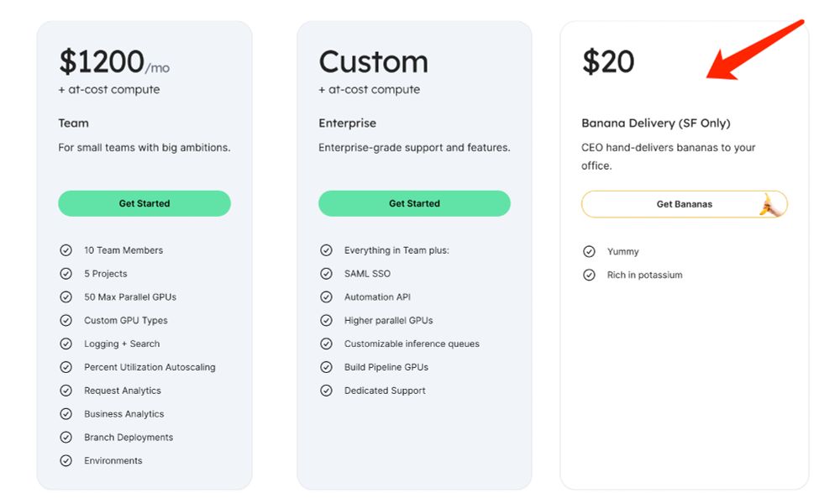Viewport: 840px width, 504px height.
Task: Click checkmark icon beside 10 Team Members
Action: [66, 250]
